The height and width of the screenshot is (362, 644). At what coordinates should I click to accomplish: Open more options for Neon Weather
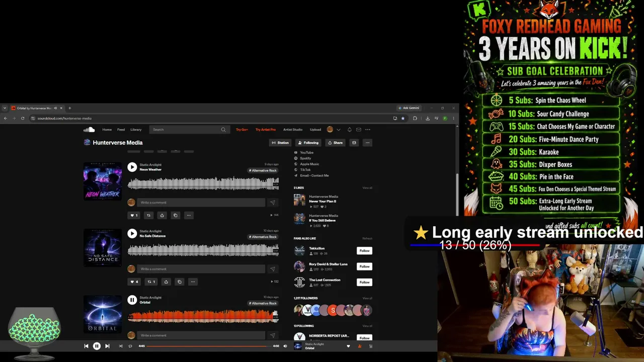point(189,215)
